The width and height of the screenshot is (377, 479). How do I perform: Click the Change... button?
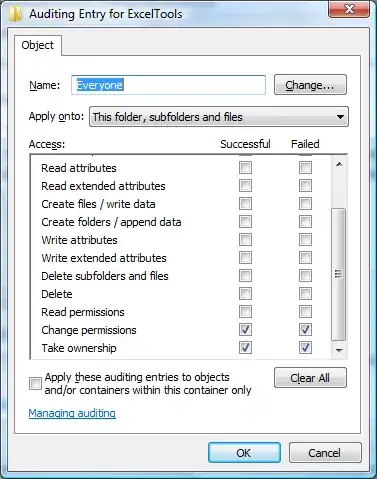pyautogui.click(x=310, y=85)
